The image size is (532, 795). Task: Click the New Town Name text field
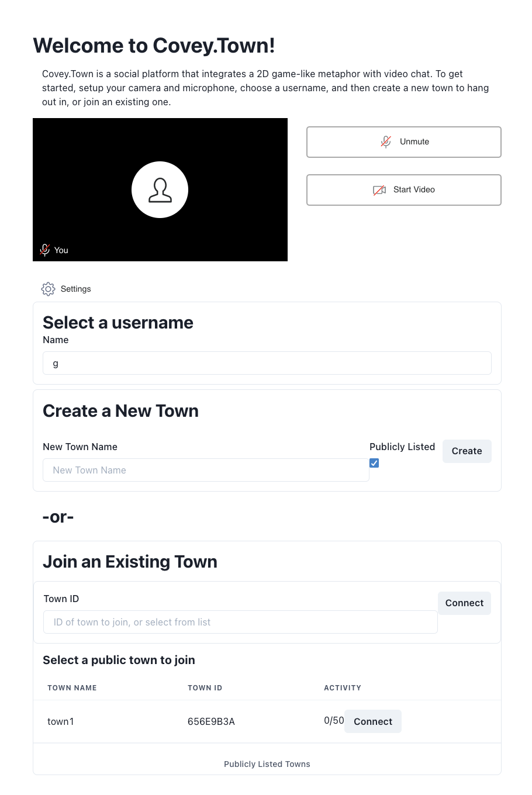(x=206, y=470)
